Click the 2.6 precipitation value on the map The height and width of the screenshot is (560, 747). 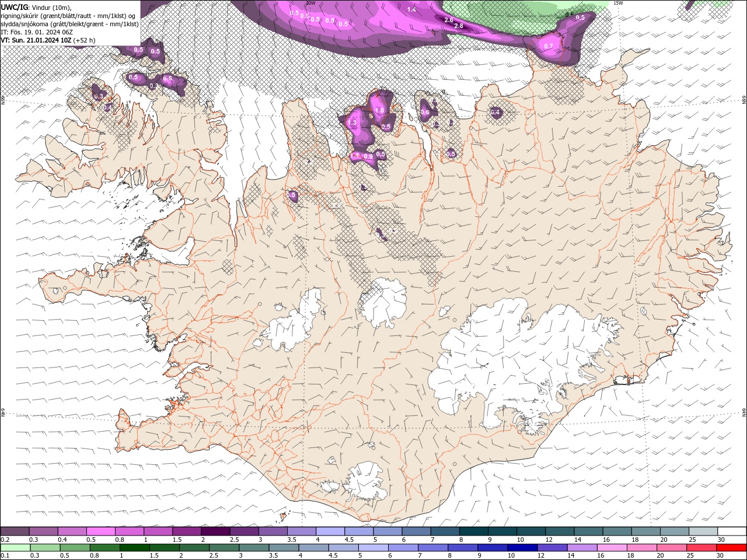click(x=449, y=20)
